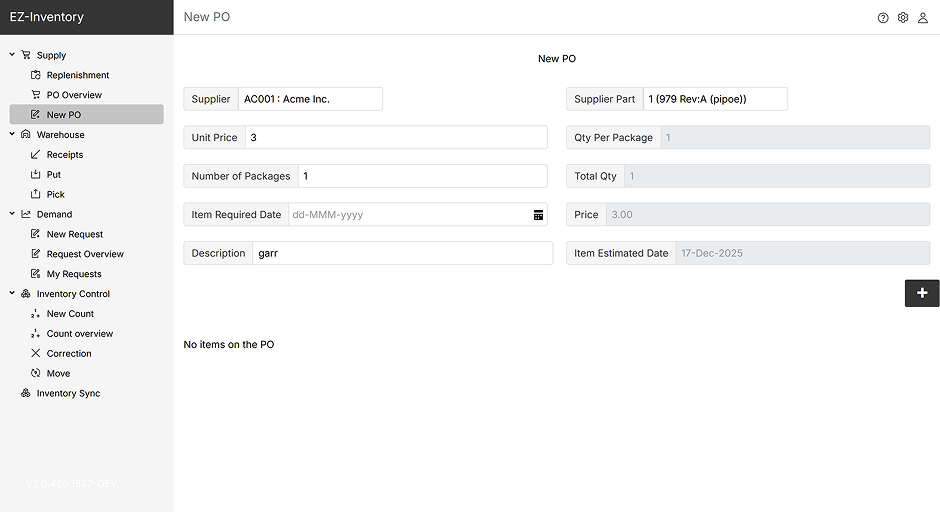Viewport: 940px width, 512px height.
Task: Click the Price field showing 3.00
Action: [768, 215]
